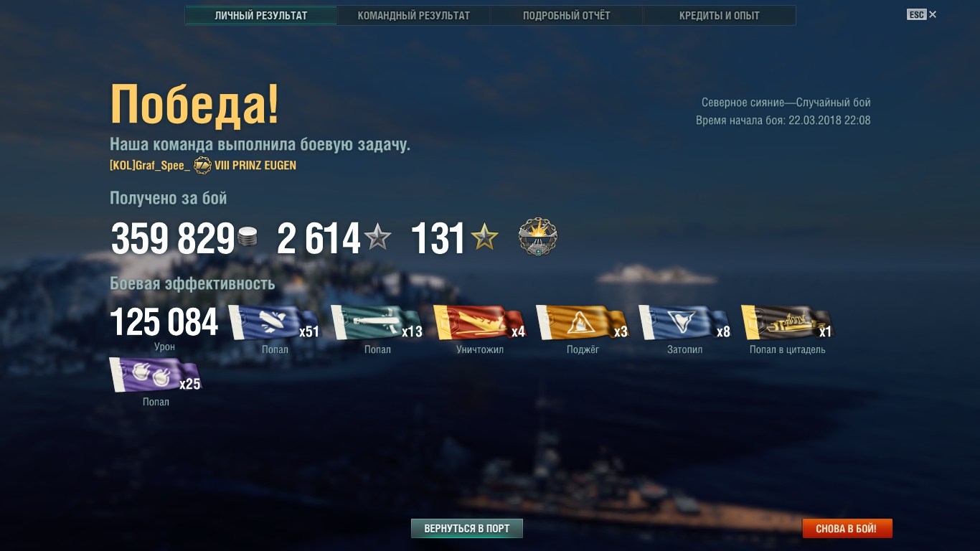Click the red Снова в бой! button
Viewport: 980px width, 551px height.
(x=847, y=529)
